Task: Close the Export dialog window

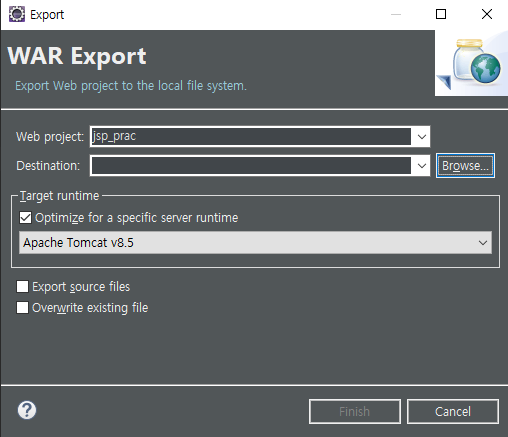Action: (x=487, y=14)
